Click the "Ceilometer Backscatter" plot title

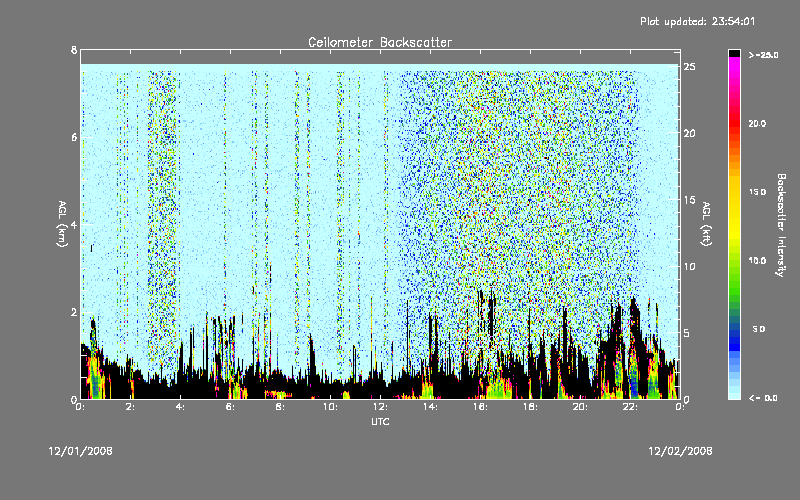[x=380, y=42]
